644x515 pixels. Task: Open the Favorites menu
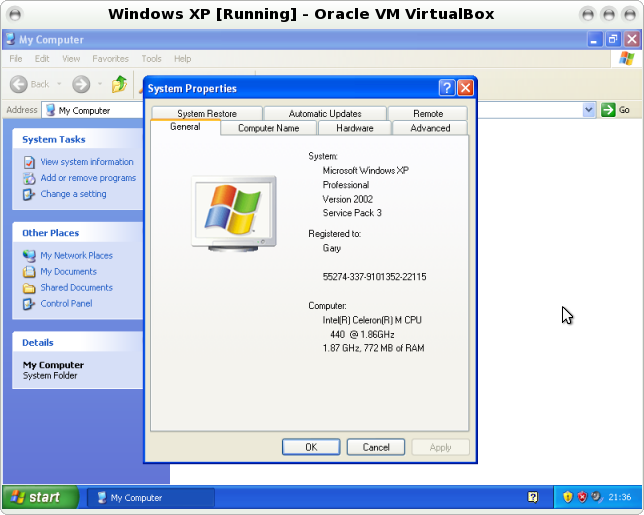click(x=110, y=59)
